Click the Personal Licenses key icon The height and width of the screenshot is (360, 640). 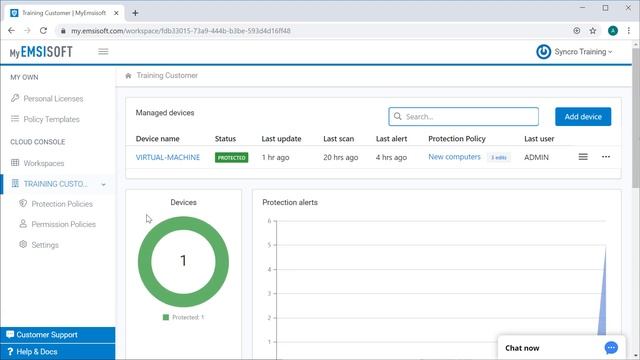15,98
